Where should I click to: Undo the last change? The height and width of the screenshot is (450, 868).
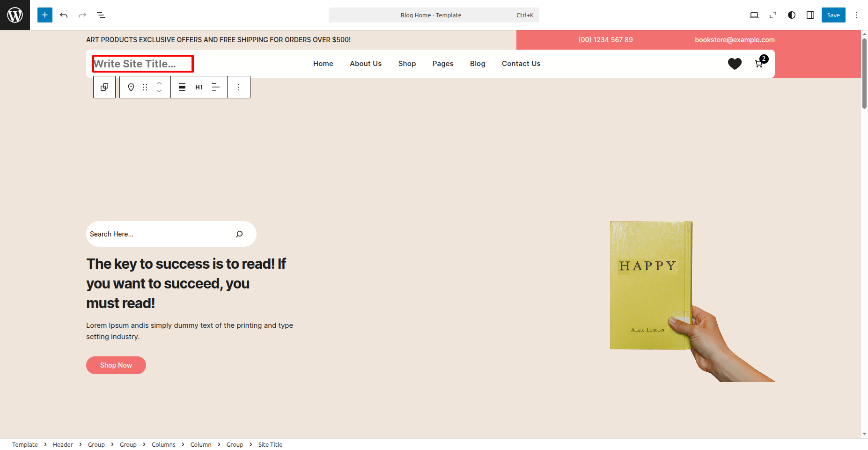click(64, 15)
